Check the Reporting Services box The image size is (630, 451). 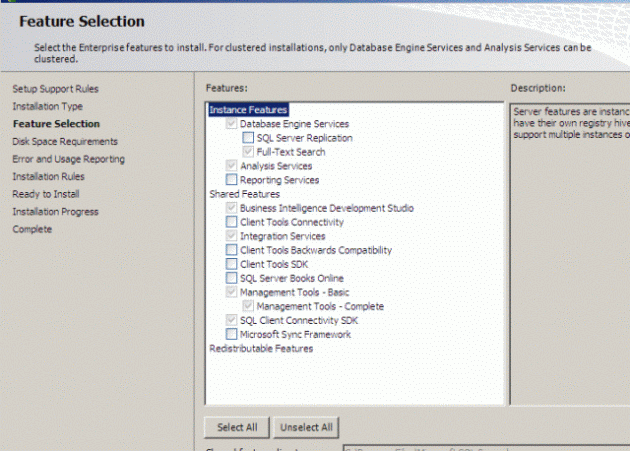tap(231, 180)
